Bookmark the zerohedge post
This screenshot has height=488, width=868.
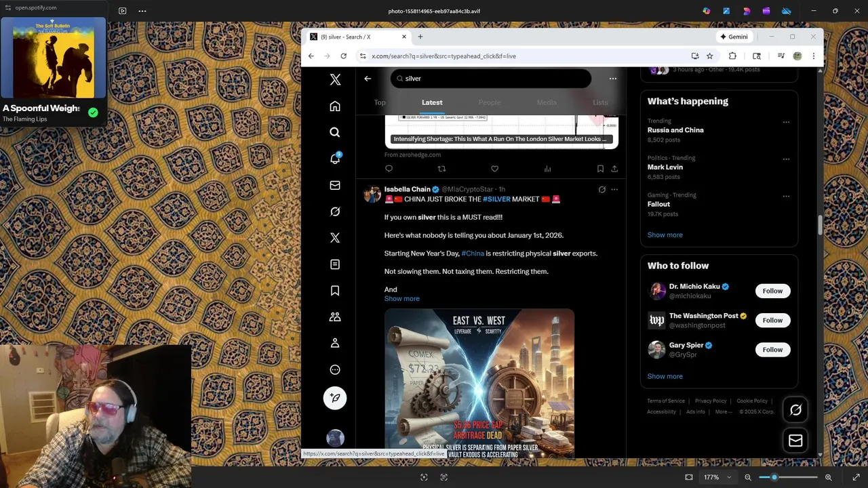click(600, 169)
